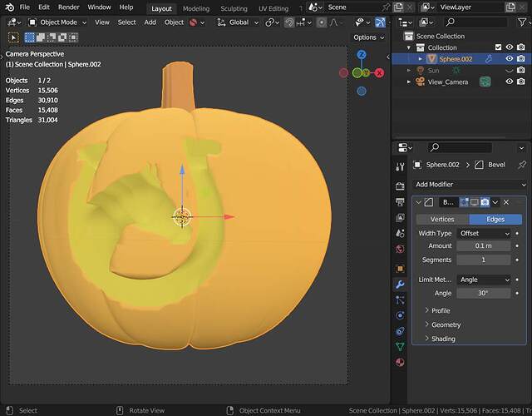Open the Help menu
This screenshot has width=532, height=416.
pos(126,7)
